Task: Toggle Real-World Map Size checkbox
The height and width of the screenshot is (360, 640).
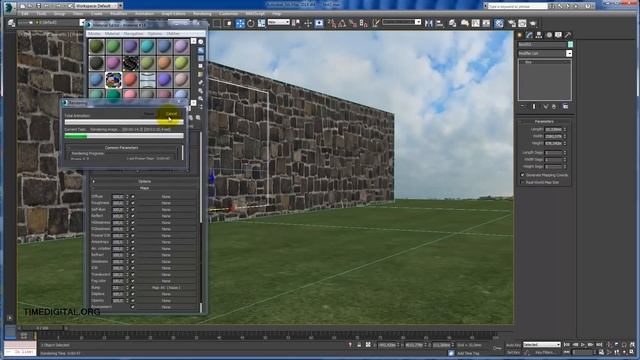Action: click(x=522, y=182)
